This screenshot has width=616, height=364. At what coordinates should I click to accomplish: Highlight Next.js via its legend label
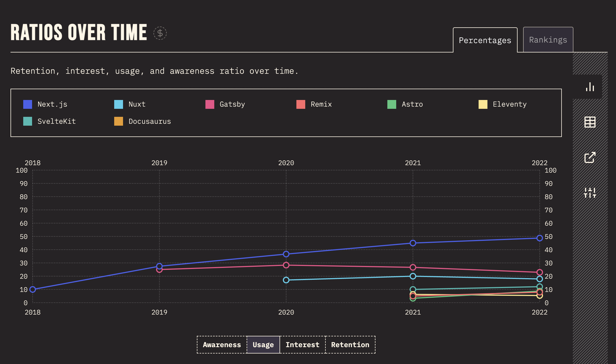click(53, 104)
